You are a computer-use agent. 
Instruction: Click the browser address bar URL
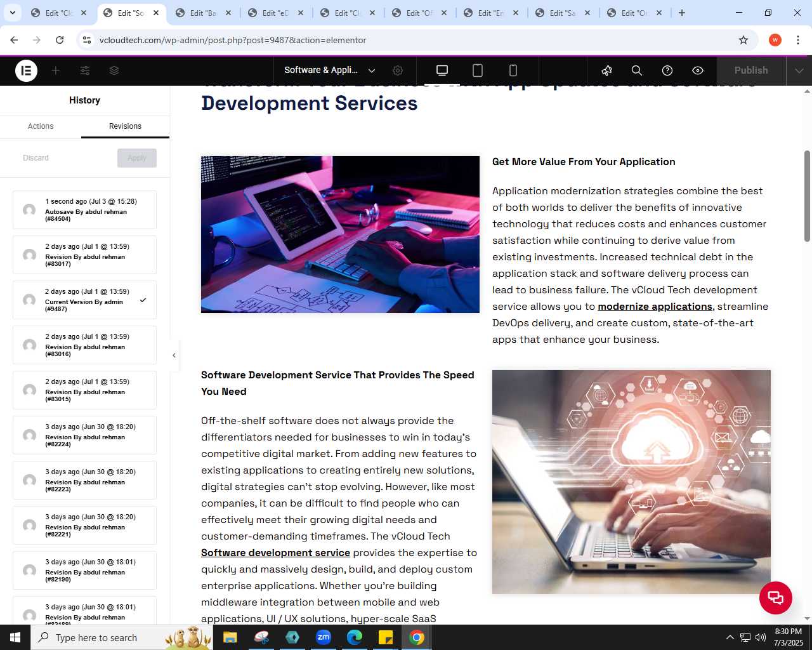(233, 40)
